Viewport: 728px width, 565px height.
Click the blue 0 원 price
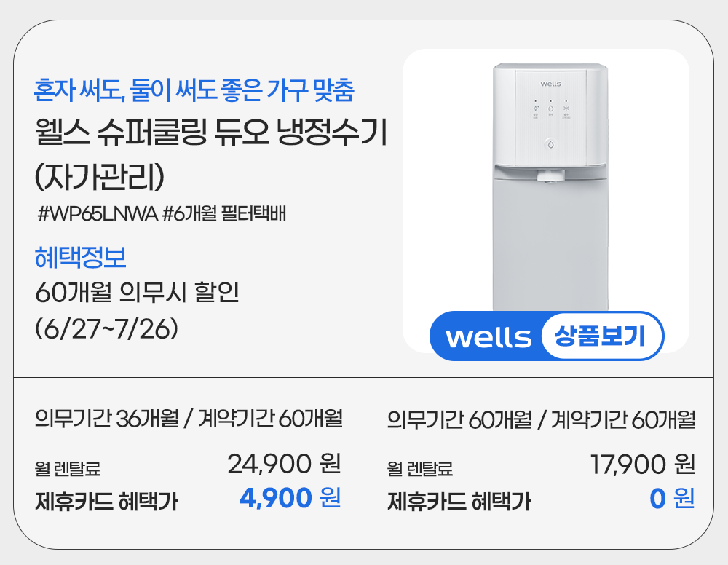coord(671,499)
